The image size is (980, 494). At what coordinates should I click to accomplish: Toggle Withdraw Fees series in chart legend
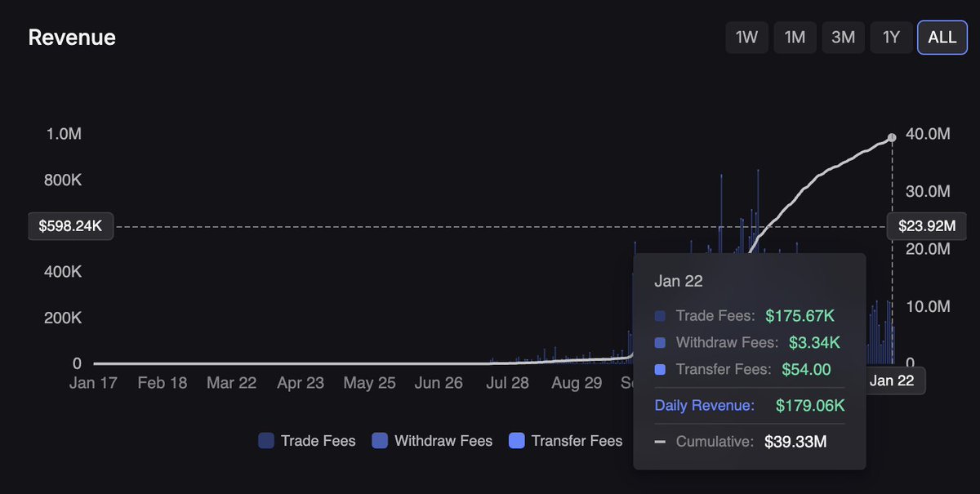(x=432, y=441)
